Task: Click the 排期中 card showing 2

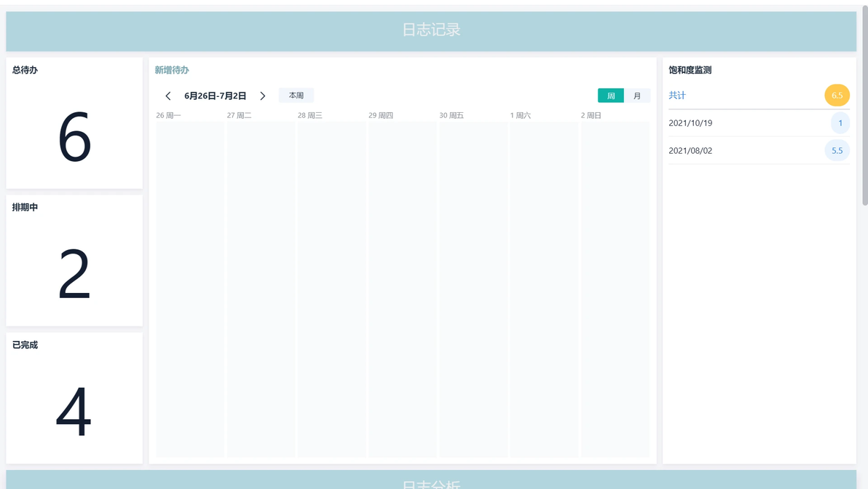Action: 74,261
